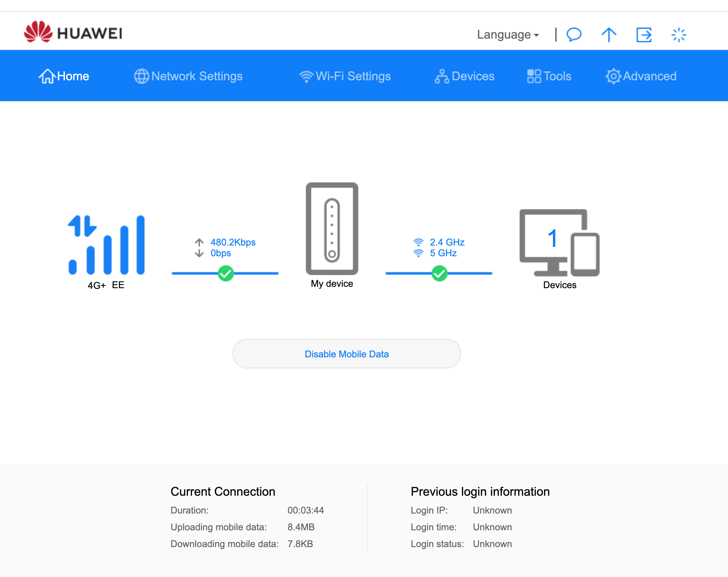The width and height of the screenshot is (728, 577).
Task: Click the 2.4 GHz Wi-Fi indicator
Action: click(x=447, y=242)
